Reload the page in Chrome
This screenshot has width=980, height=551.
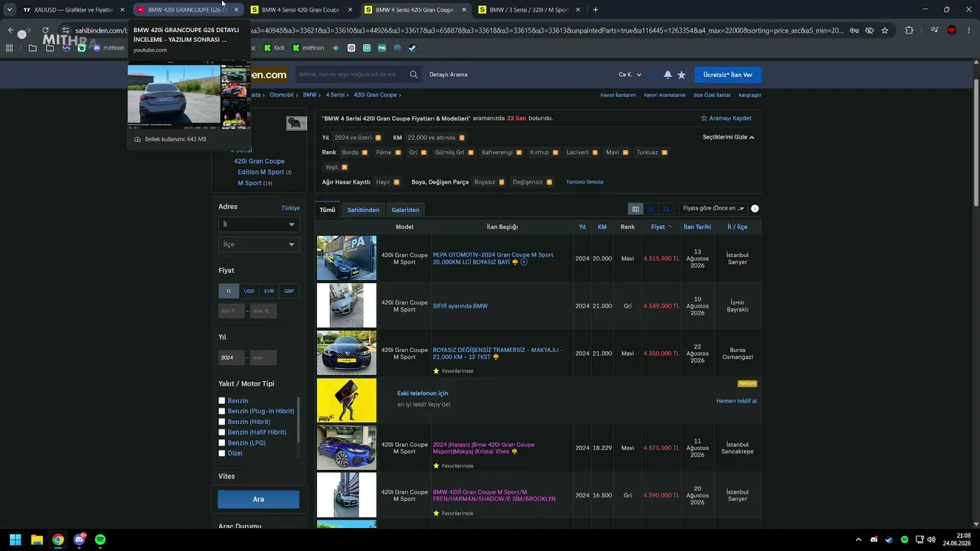[x=45, y=31]
